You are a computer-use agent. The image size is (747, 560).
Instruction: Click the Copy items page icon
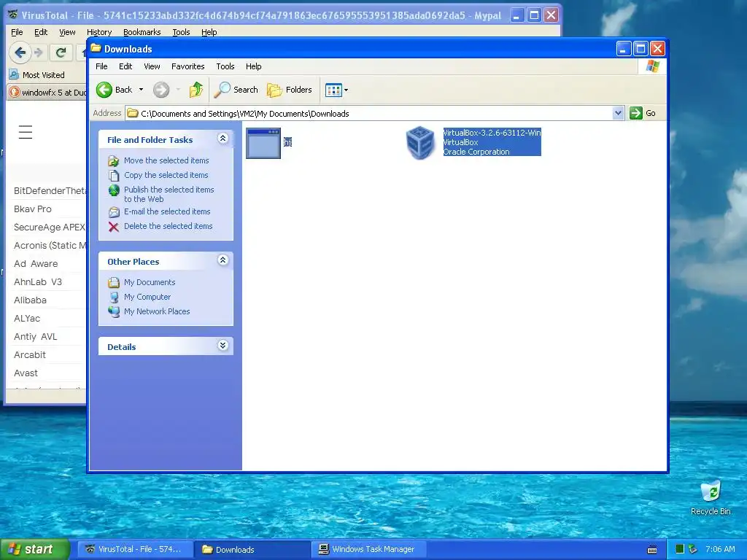(113, 176)
